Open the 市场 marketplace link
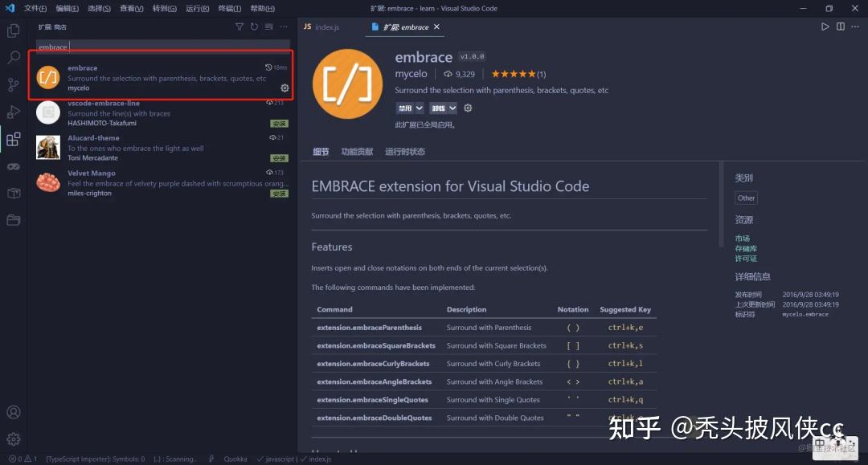Screen dimensions: 868x465 point(743,239)
